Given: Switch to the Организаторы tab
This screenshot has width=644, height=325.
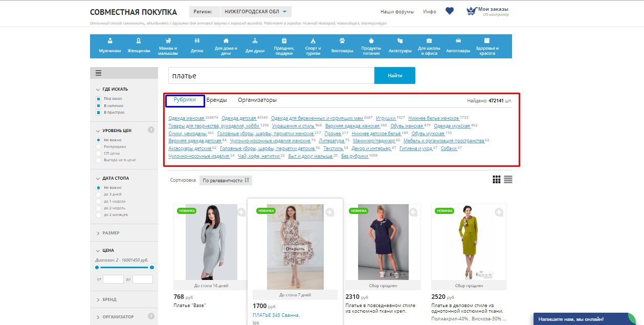Looking at the screenshot, I should pos(257,100).
